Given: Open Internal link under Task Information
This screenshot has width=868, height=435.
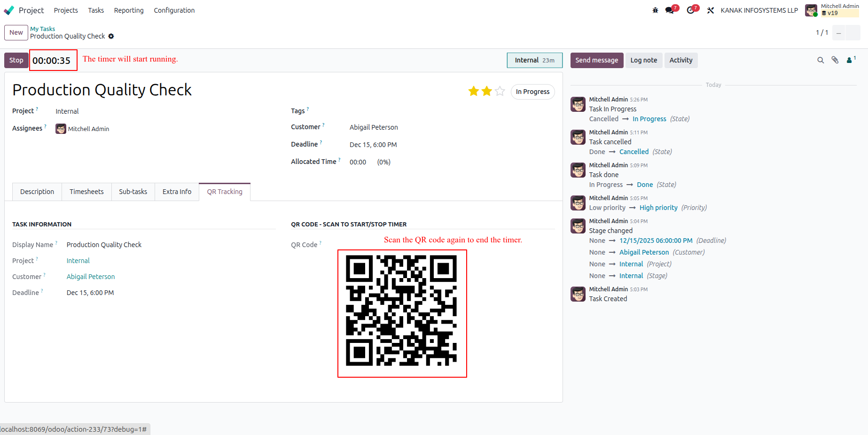Looking at the screenshot, I should [x=78, y=261].
